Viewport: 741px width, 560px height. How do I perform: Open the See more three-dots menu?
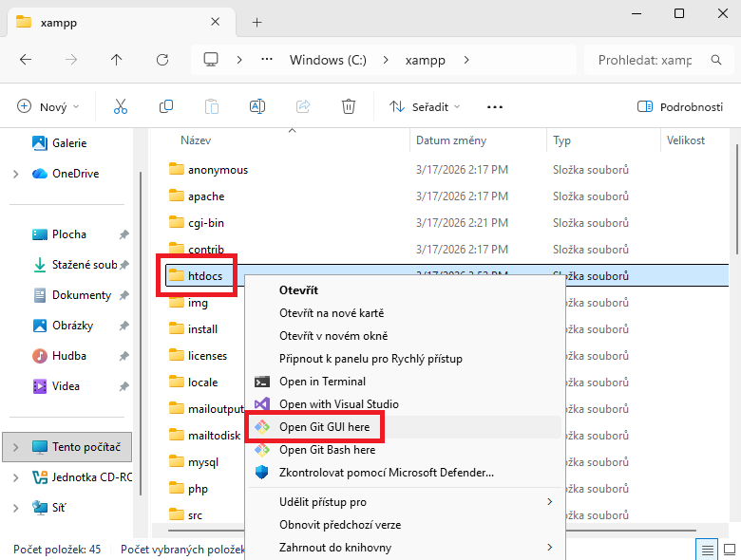pyautogui.click(x=494, y=106)
